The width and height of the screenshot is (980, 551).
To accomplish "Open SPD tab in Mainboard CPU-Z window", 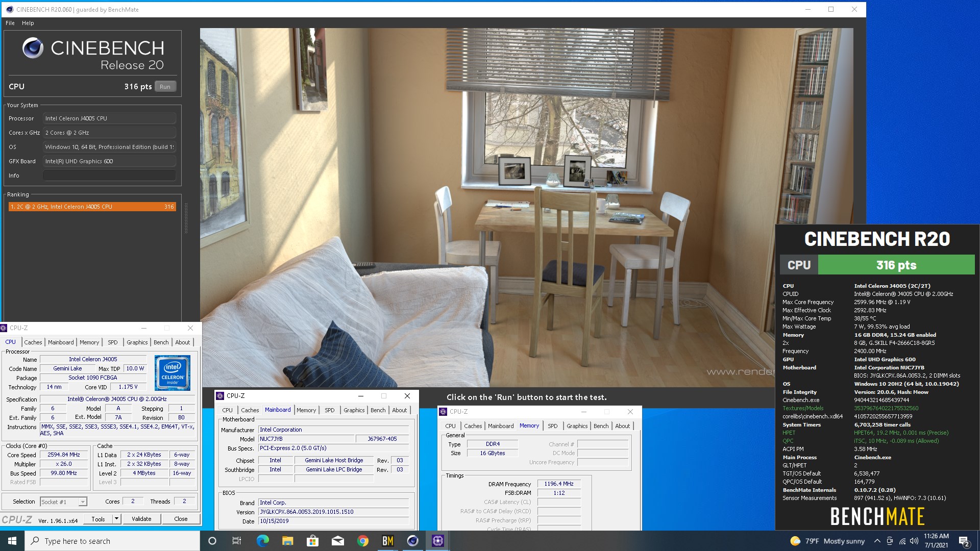I will point(330,410).
